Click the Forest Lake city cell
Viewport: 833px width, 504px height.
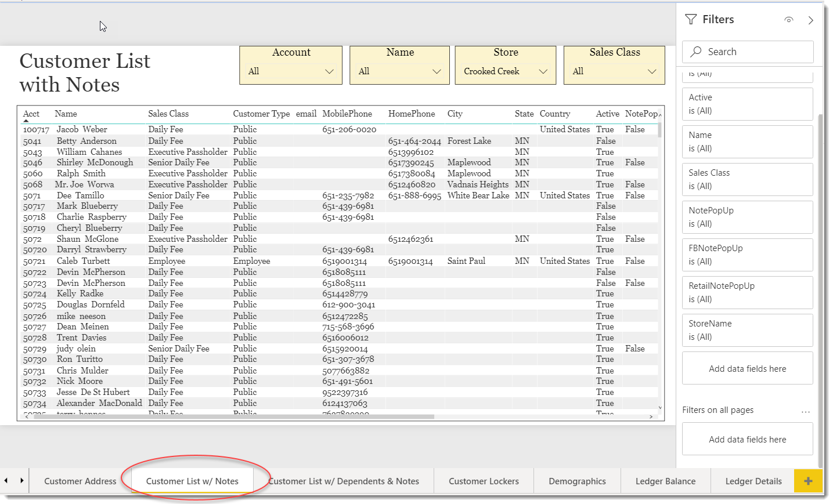pyautogui.click(x=469, y=141)
